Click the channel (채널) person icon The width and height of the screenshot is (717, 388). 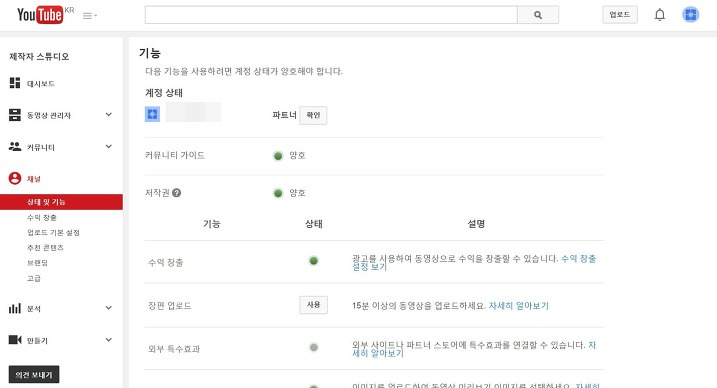[15, 178]
